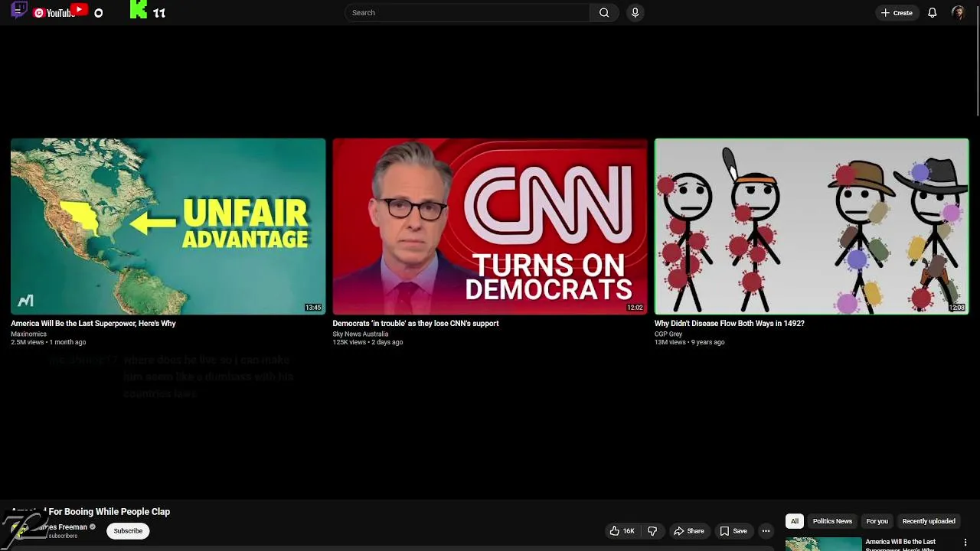Open CNN Turns On Democrats thumbnail
Image resolution: width=980 pixels, height=551 pixels.
coord(490,226)
